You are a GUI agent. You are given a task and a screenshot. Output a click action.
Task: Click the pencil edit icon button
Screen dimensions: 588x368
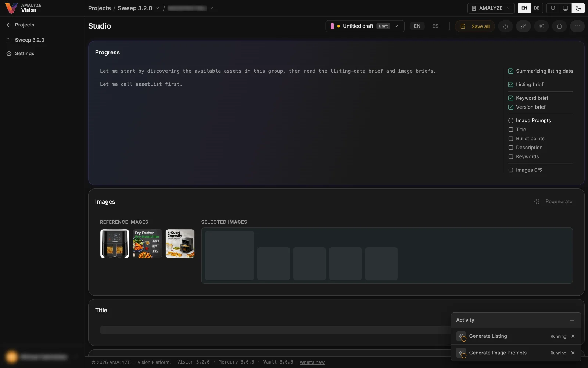point(523,26)
